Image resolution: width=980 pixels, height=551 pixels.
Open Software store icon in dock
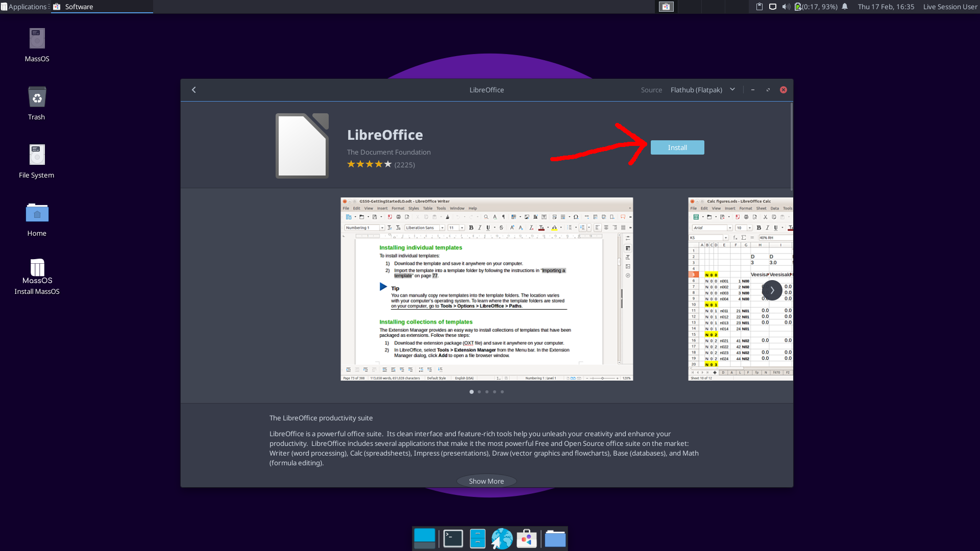[526, 539]
